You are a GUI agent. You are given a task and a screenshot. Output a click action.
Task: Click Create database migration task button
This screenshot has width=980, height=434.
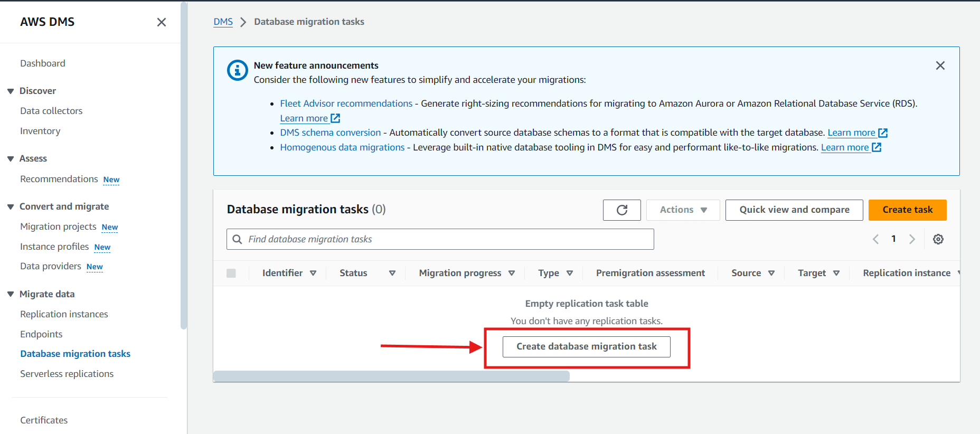(587, 347)
